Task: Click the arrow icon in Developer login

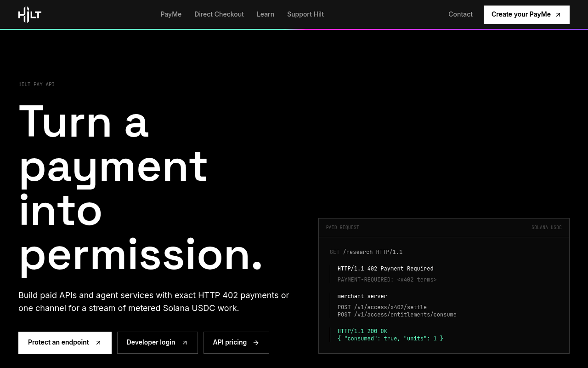Action: [x=185, y=343]
